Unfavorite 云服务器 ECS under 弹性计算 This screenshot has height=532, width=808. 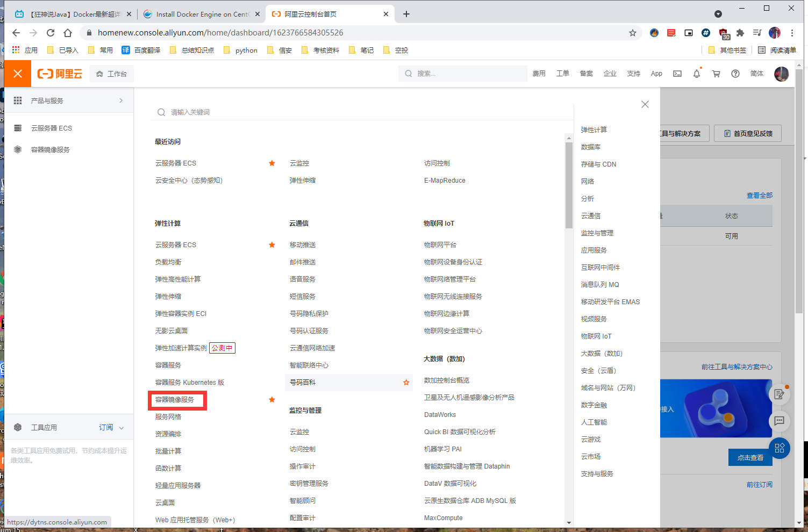click(x=272, y=245)
